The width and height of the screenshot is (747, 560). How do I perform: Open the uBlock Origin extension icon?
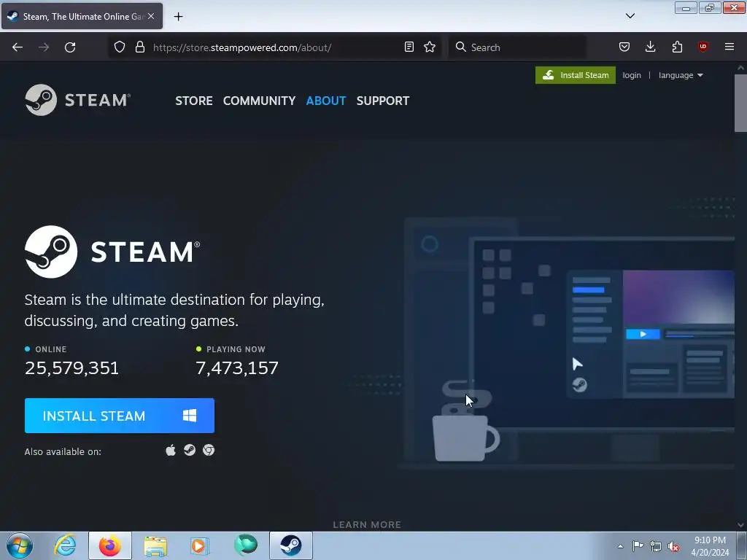click(703, 47)
